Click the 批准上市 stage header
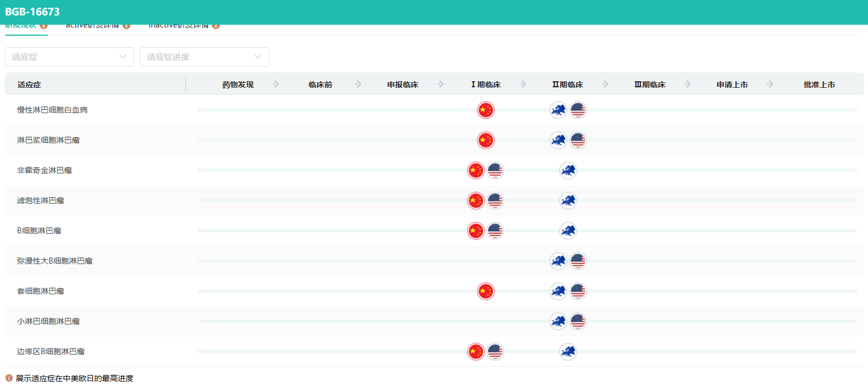 [819, 85]
